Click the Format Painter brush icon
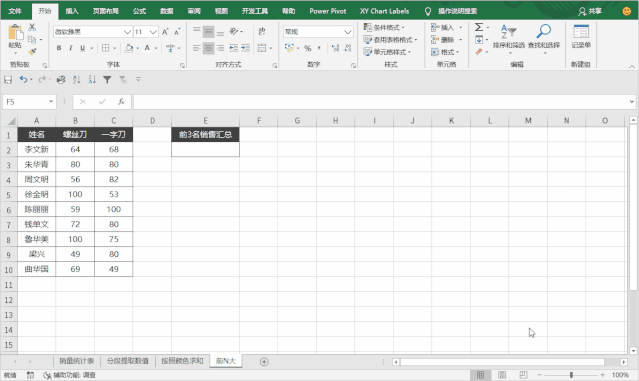 click(x=32, y=52)
